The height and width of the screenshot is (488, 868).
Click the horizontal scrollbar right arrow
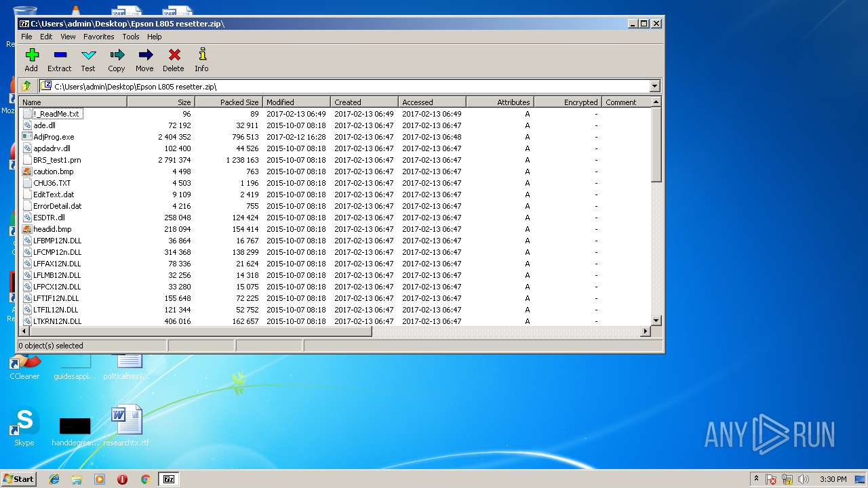[x=645, y=331]
